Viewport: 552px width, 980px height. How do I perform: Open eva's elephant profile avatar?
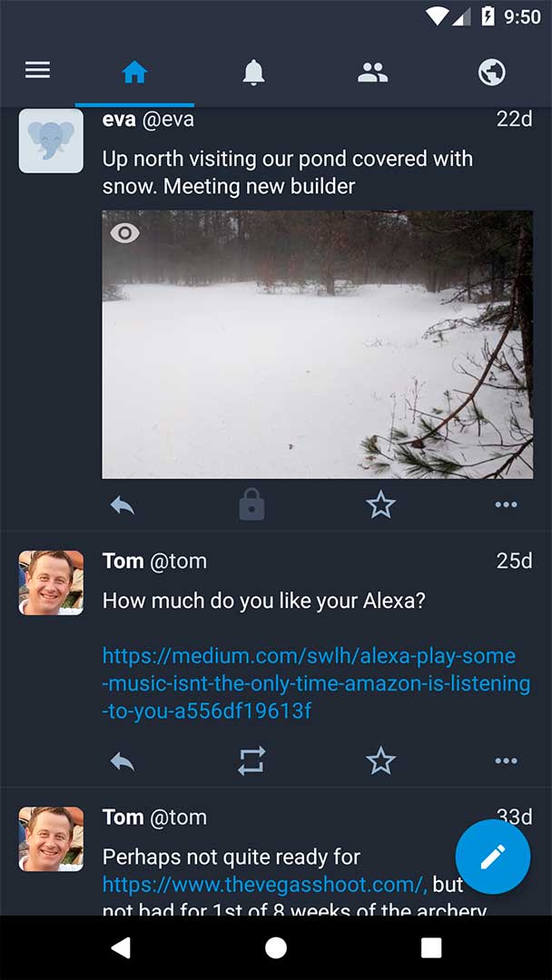pos(51,141)
